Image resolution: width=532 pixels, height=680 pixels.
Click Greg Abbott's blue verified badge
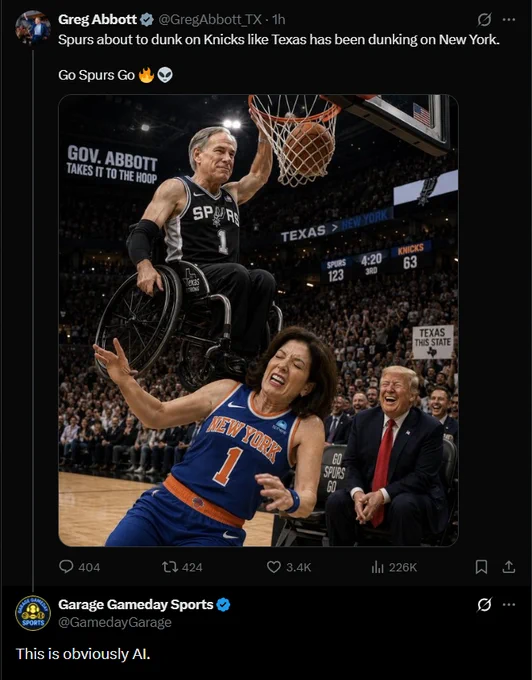(x=147, y=20)
